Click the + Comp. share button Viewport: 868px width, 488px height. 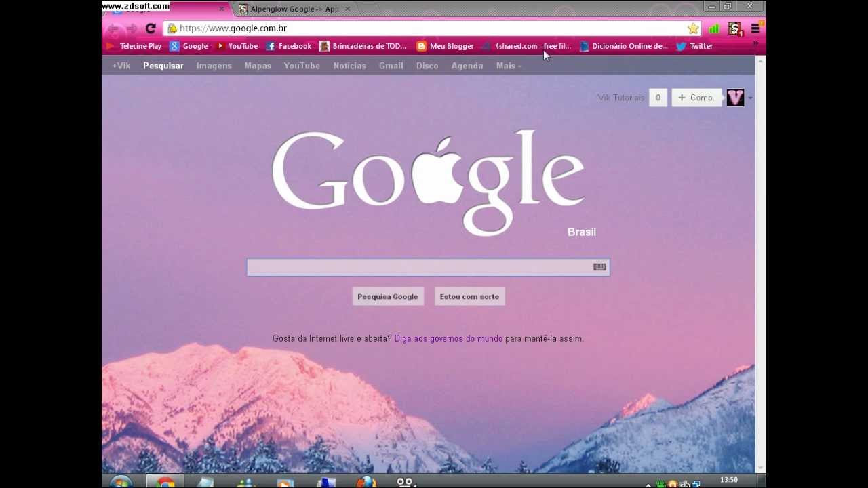[696, 98]
